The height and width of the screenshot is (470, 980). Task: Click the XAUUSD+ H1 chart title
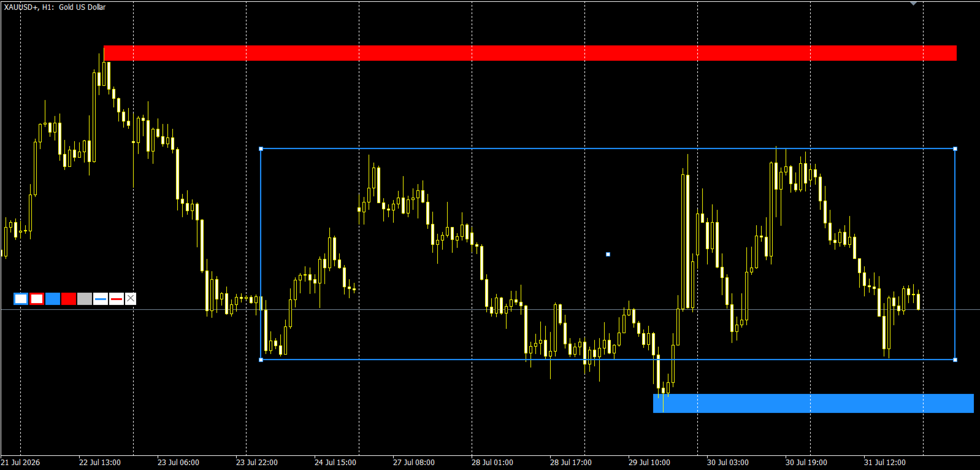(55, 7)
